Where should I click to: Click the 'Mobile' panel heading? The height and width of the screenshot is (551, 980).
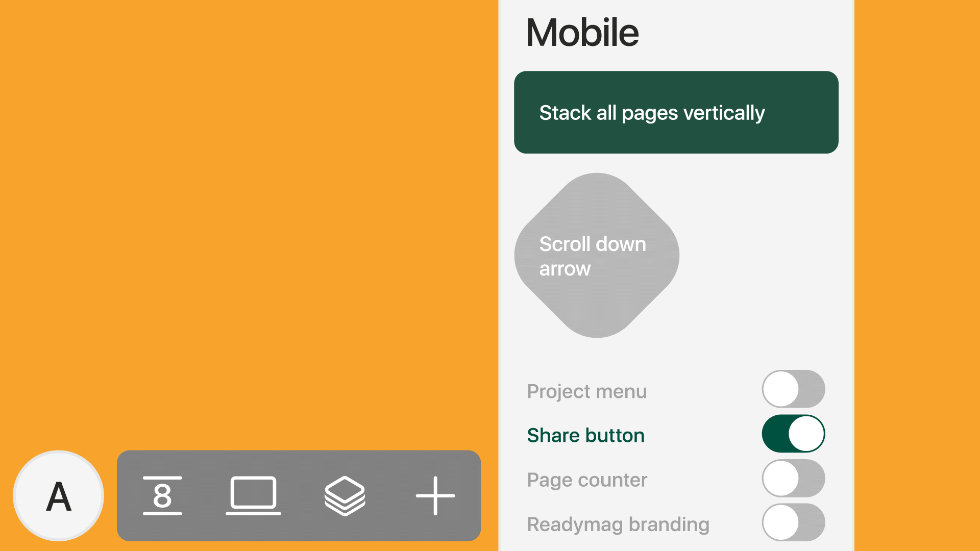coord(582,33)
